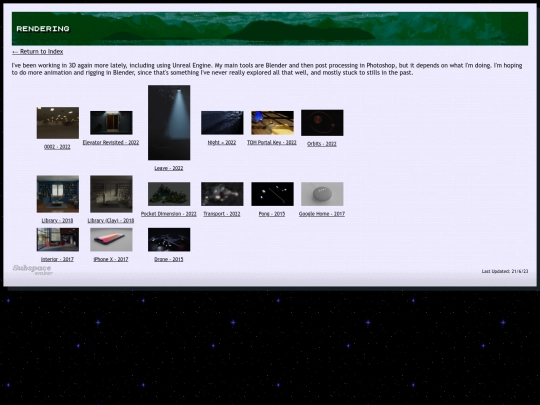
Task: View the Pocket Dimension thumbnail
Action: (169, 194)
